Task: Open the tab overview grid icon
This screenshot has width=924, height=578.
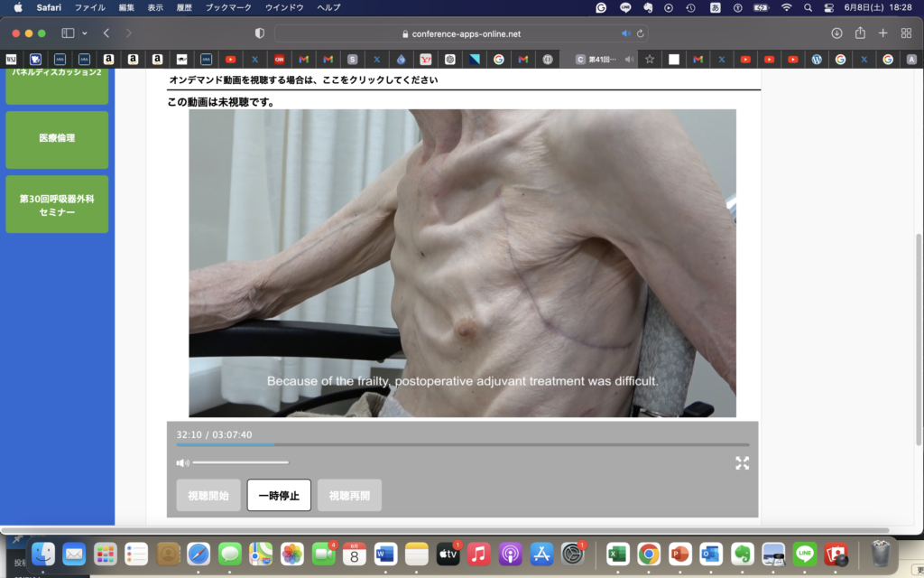Action: [906, 33]
